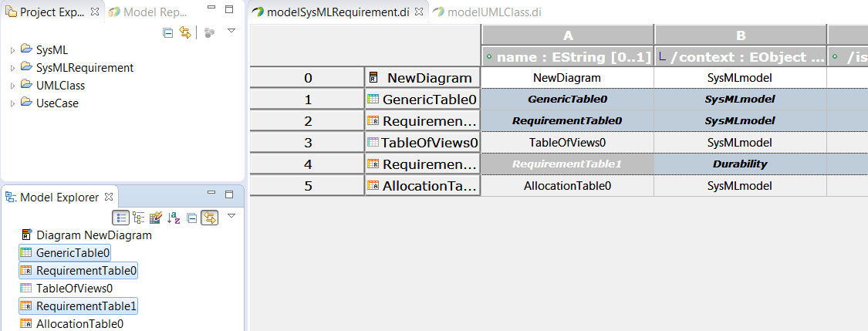
Task: Switch Model Explorer to hierarchical tree view
Action: click(138, 218)
